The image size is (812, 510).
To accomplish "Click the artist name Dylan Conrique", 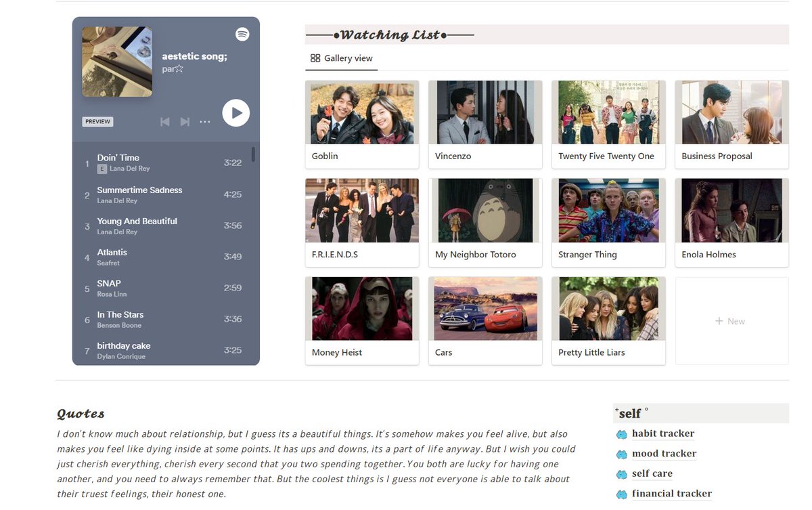I will 121,356.
